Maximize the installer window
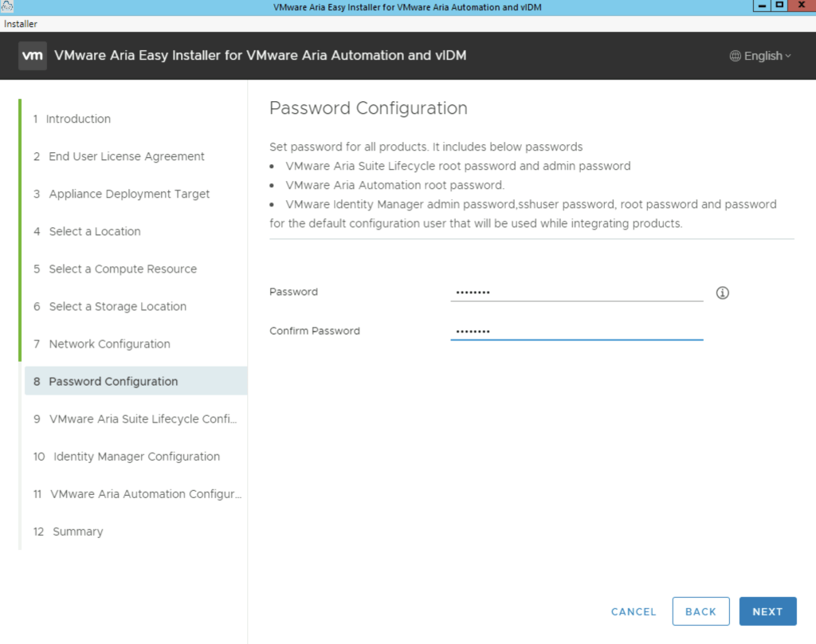The image size is (816, 644). (779, 6)
